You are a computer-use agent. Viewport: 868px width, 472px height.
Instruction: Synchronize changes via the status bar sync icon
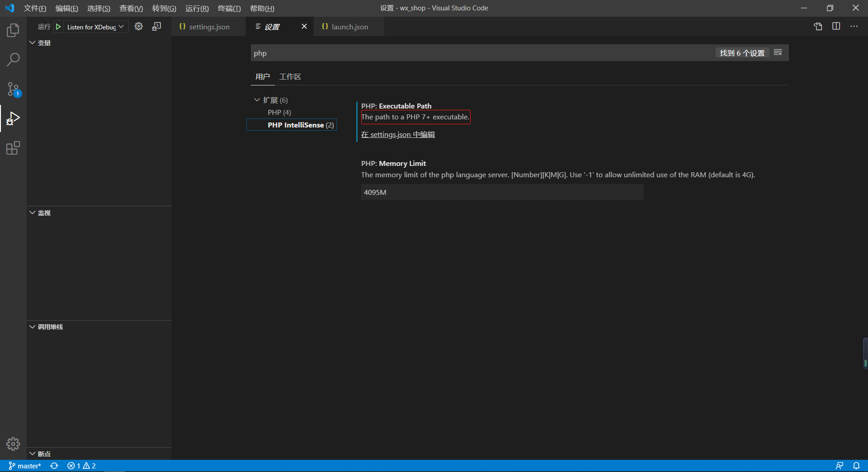click(x=54, y=466)
